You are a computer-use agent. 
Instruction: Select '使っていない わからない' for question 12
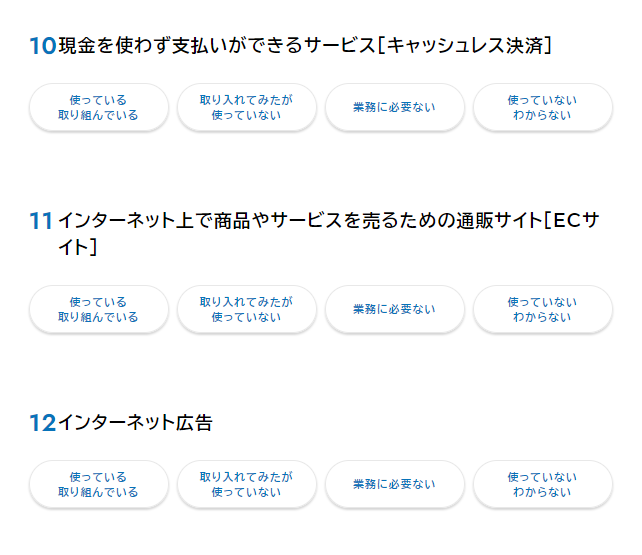[542, 485]
